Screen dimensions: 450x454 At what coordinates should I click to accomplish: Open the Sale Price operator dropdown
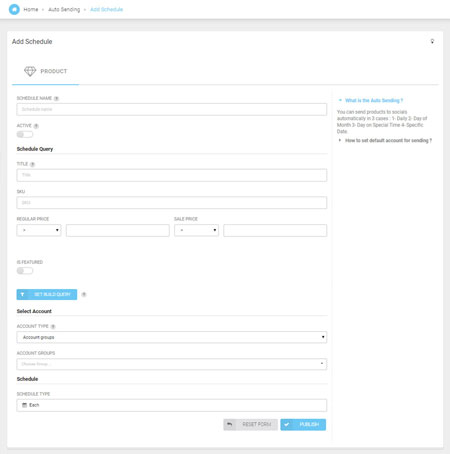point(196,230)
